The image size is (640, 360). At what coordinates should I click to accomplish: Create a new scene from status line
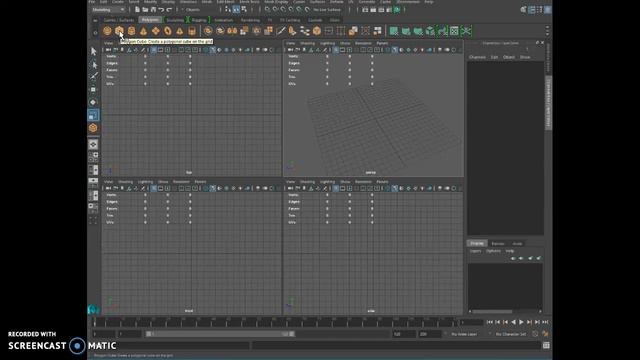point(137,9)
